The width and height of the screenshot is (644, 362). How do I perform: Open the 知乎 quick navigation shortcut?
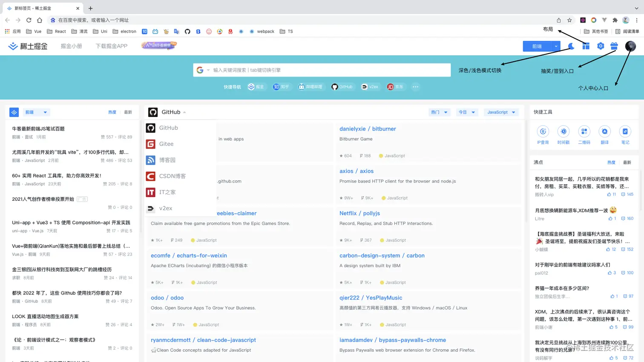[x=281, y=87]
